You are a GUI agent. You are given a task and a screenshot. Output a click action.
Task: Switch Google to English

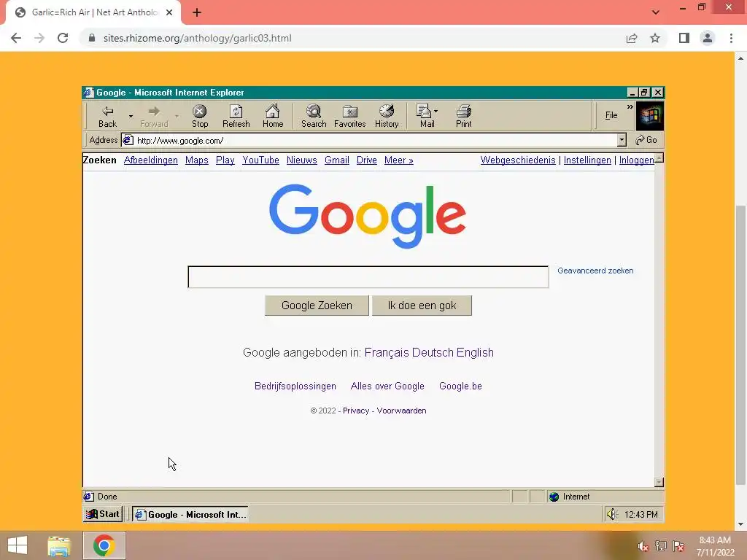[475, 352]
